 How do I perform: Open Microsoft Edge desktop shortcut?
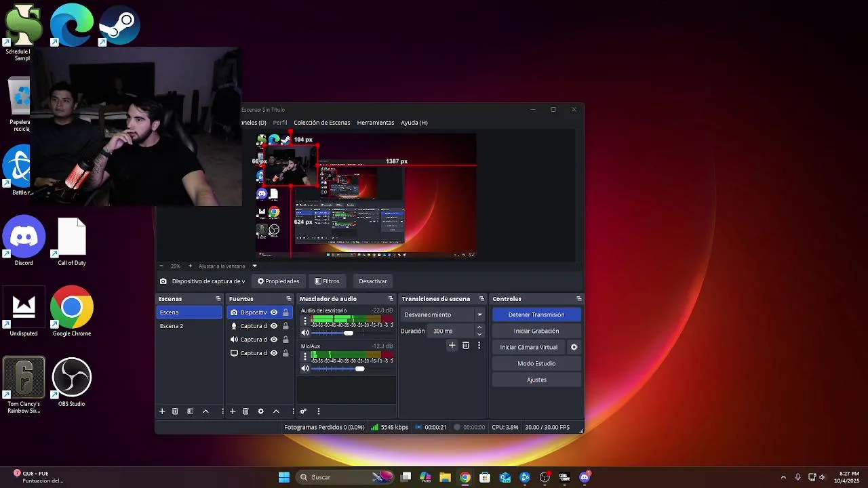(x=71, y=24)
